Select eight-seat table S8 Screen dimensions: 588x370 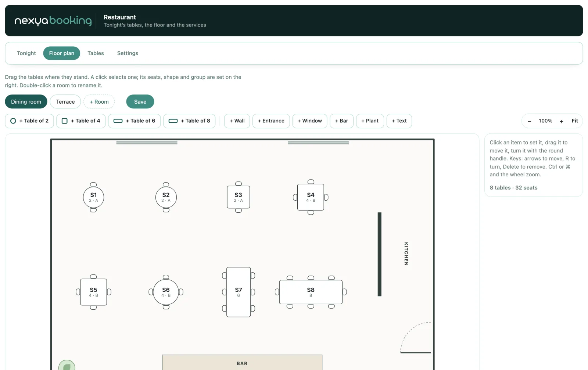coord(311,292)
